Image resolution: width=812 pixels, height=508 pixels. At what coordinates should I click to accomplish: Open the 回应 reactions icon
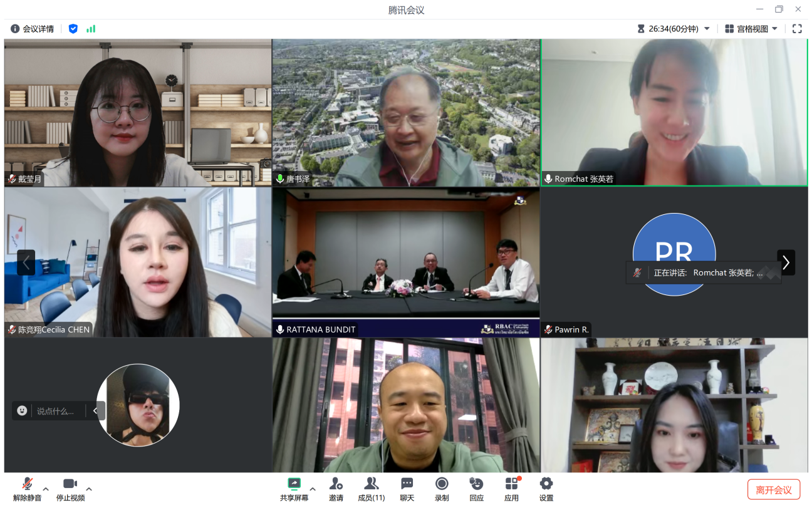pos(476,484)
